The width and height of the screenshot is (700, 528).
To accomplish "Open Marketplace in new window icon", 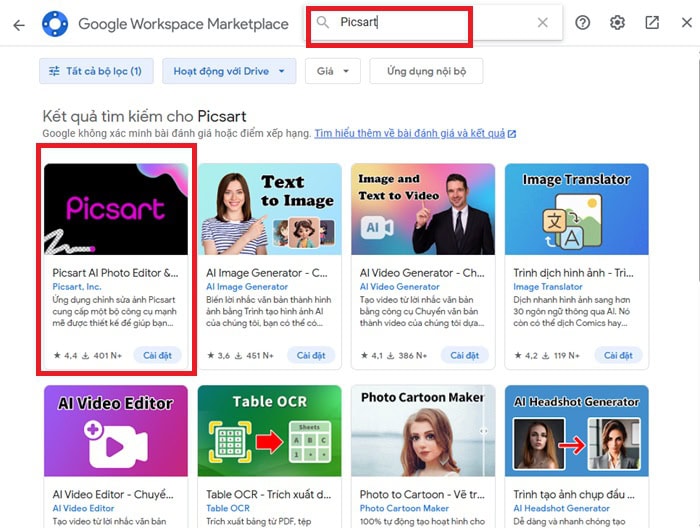I will pos(652,22).
